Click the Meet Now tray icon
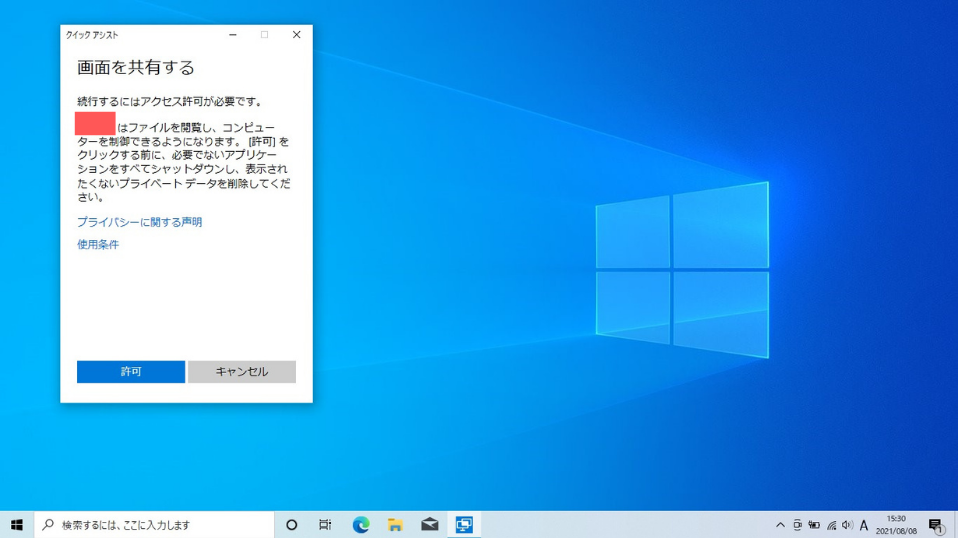 (797, 525)
